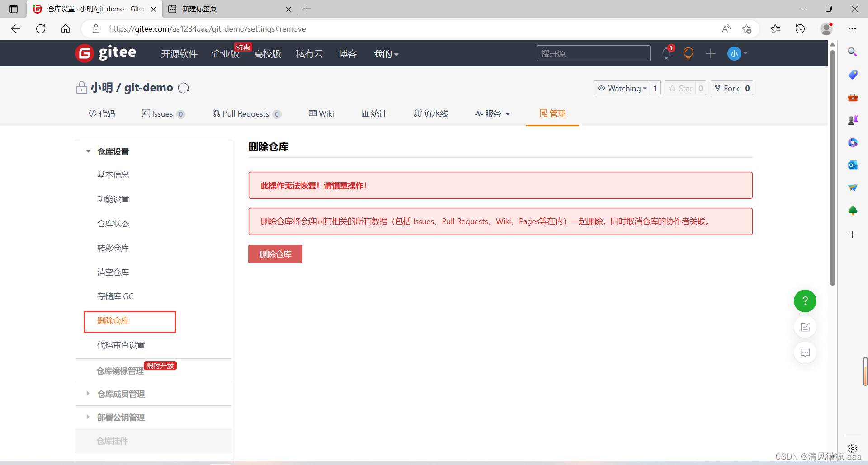Viewport: 868px width, 465px height.
Task: Open the Pull Requests tab
Action: pos(247,113)
